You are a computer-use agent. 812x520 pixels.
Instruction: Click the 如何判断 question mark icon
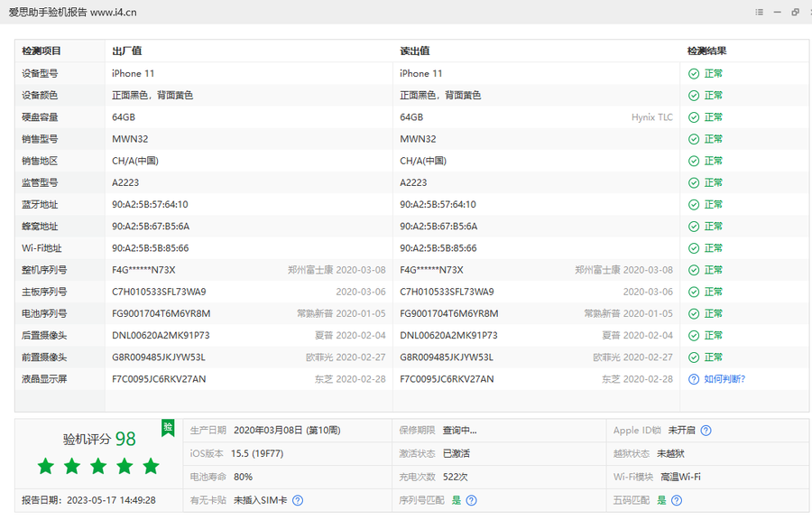pyautogui.click(x=694, y=379)
